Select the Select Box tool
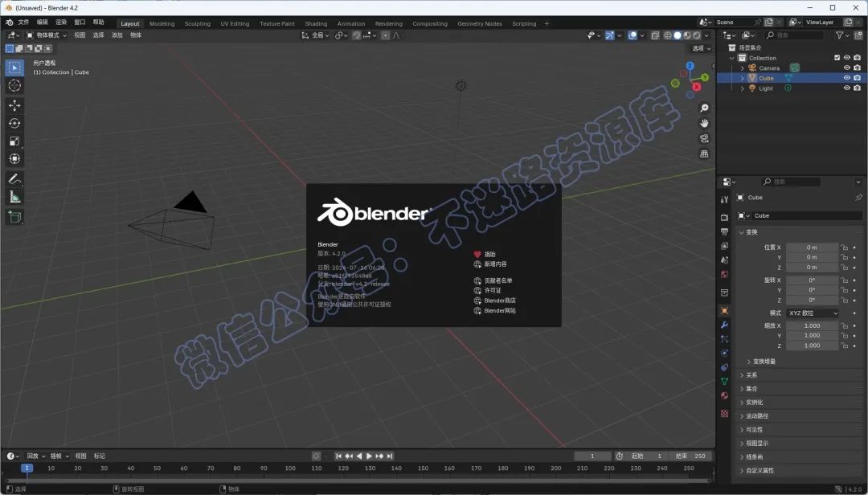Image resolution: width=868 pixels, height=495 pixels. pos(14,67)
